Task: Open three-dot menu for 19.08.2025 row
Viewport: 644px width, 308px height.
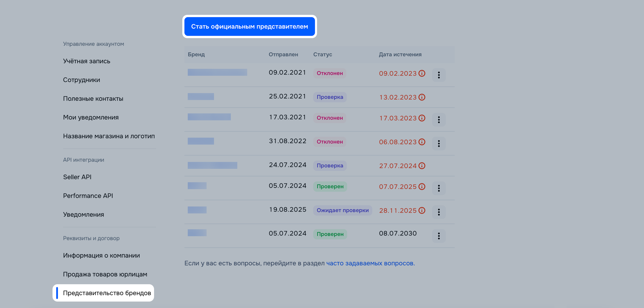Action: pos(439,212)
